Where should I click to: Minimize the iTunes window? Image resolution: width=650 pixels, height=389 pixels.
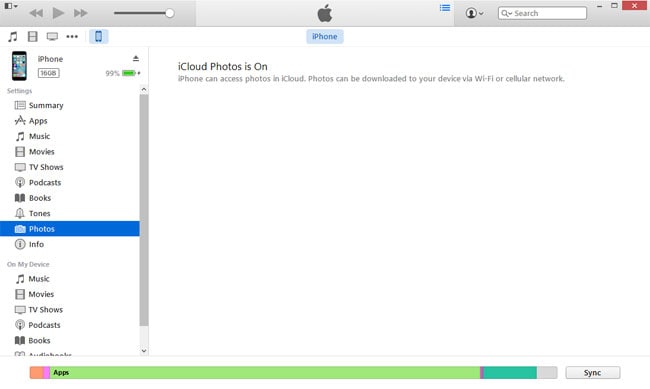coord(599,6)
